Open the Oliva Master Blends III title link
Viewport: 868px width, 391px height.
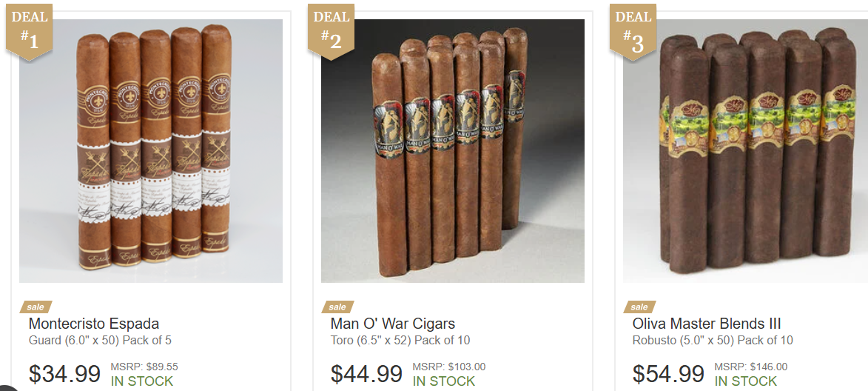[707, 324]
